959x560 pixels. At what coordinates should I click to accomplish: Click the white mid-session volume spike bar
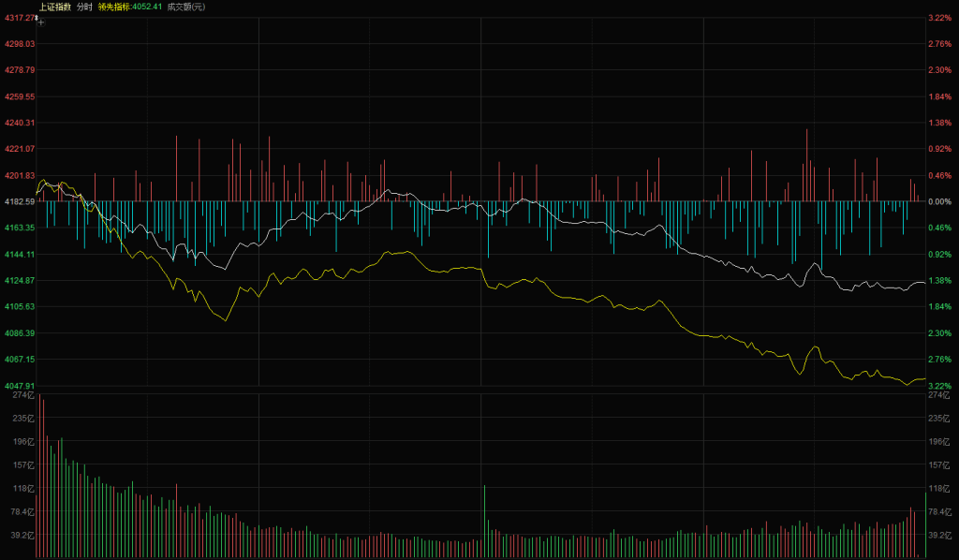pyautogui.click(x=485, y=522)
